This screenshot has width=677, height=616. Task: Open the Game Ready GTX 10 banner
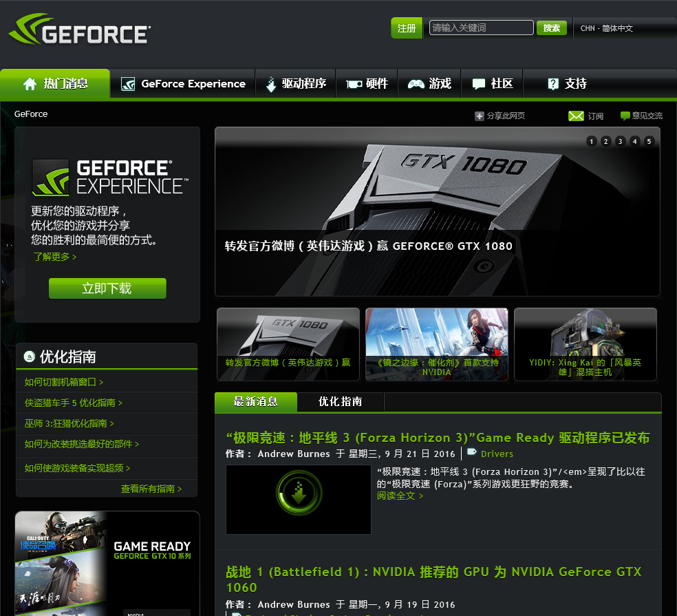point(107,563)
